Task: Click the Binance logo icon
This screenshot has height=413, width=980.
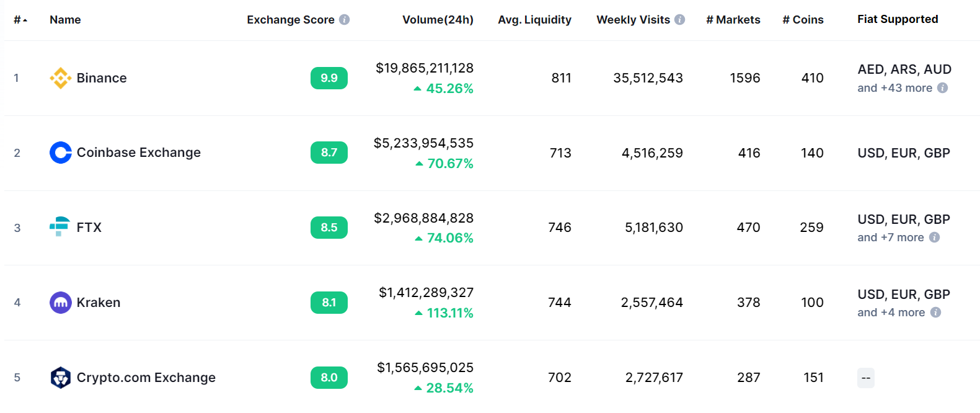Action: 60,78
